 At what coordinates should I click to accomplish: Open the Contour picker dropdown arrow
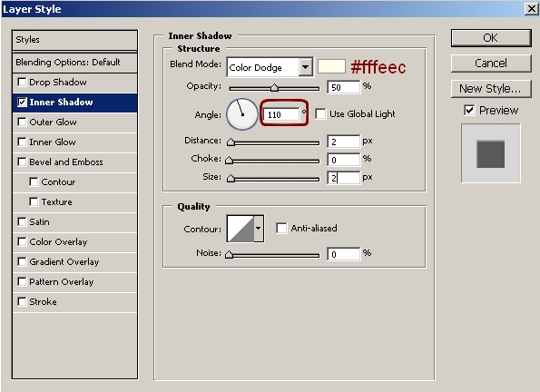click(259, 229)
